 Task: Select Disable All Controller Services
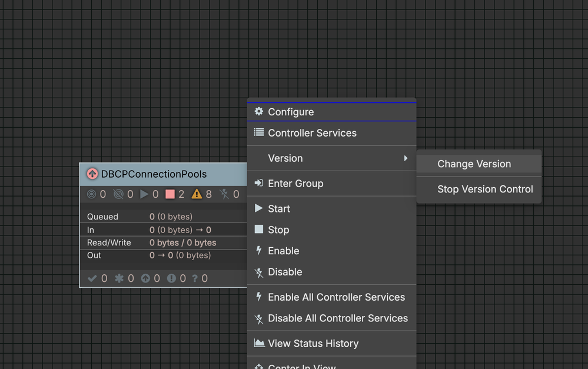pyautogui.click(x=331, y=318)
